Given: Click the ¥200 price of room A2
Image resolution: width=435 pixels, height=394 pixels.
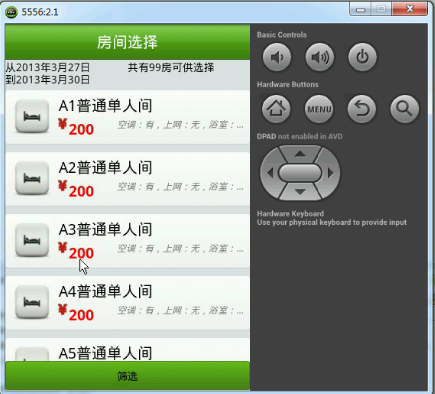Looking at the screenshot, I should 76,189.
